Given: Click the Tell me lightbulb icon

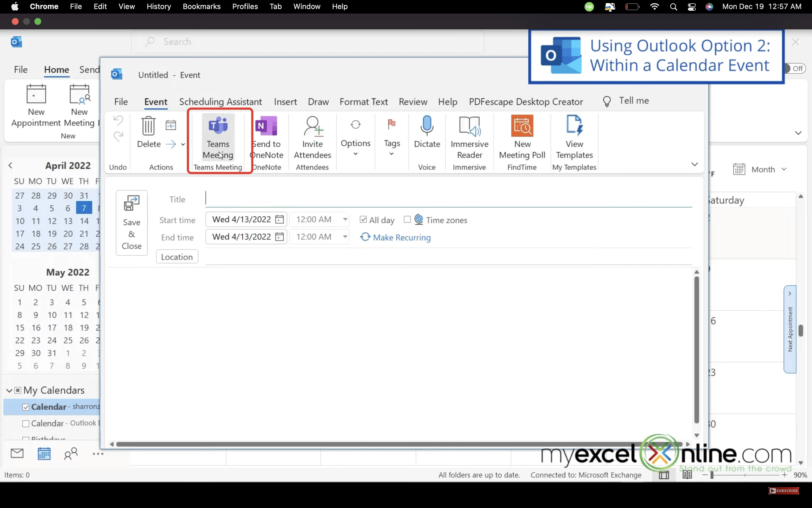Looking at the screenshot, I should tap(607, 101).
